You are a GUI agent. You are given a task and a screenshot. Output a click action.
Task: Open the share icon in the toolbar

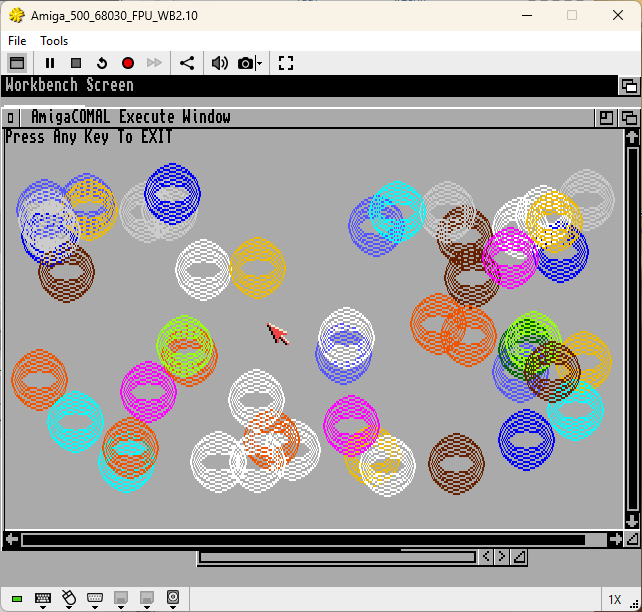pos(187,63)
